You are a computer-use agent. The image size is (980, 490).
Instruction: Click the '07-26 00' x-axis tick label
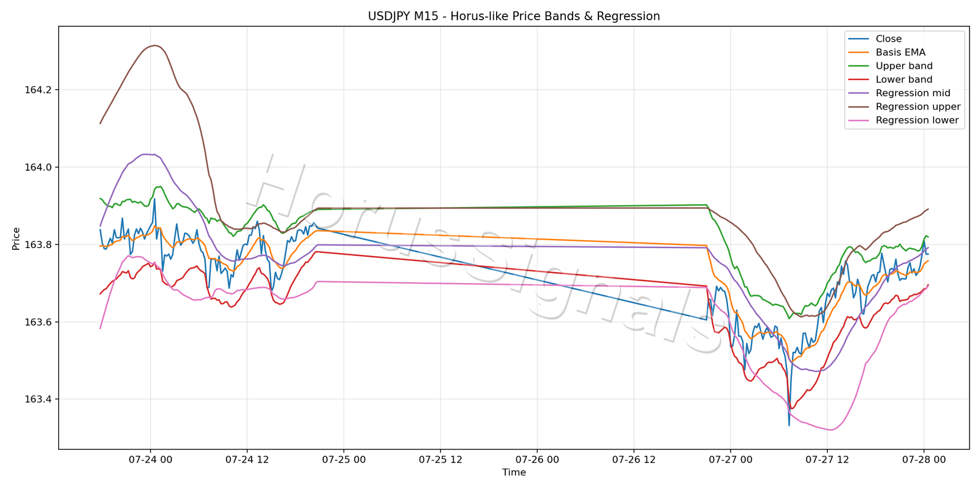point(537,459)
